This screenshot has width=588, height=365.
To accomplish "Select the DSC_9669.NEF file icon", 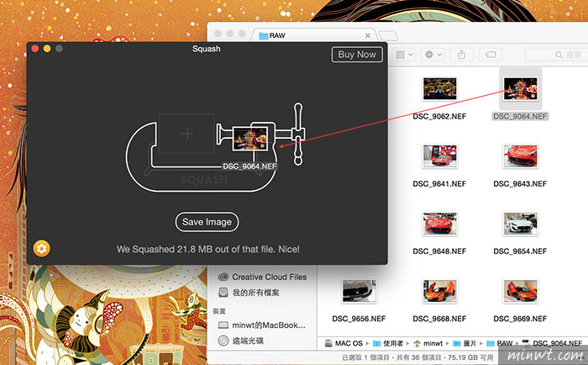I will click(x=520, y=291).
